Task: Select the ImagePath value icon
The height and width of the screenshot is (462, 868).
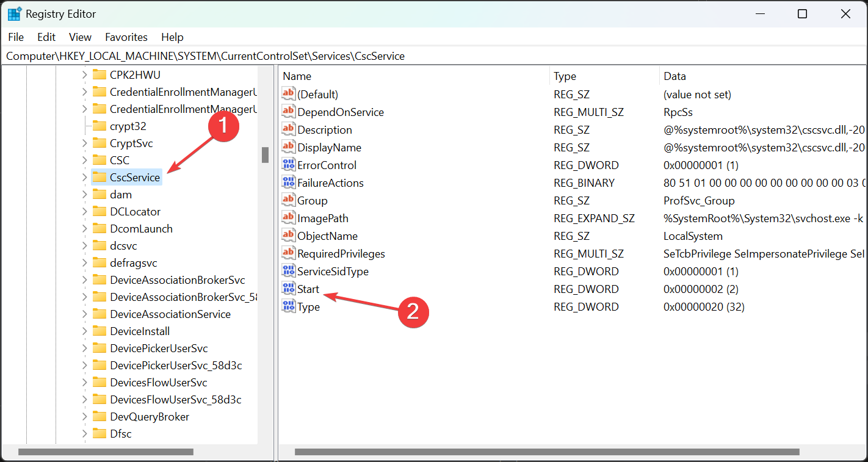Action: pyautogui.click(x=288, y=218)
